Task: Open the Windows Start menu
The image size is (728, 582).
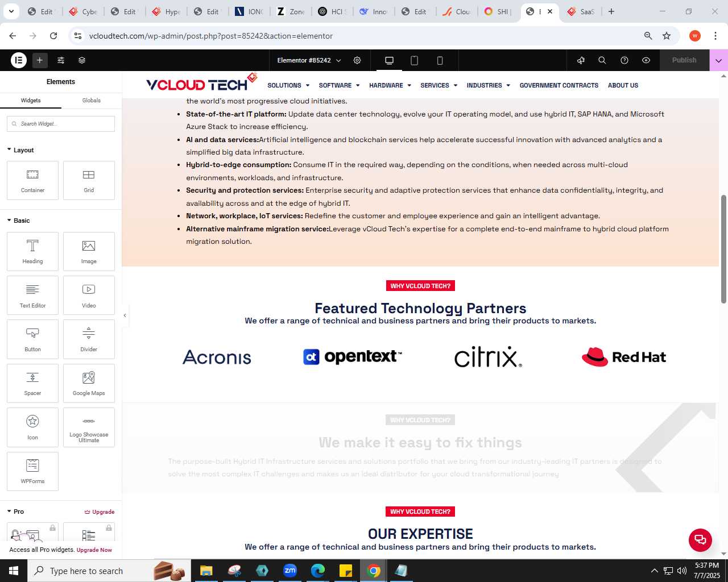Action: (14, 571)
